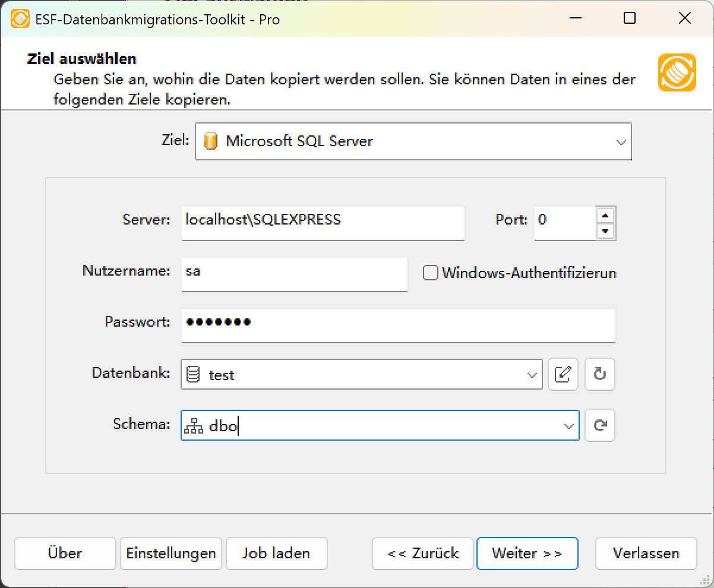Image resolution: width=714 pixels, height=588 pixels.
Task: Go back with the Zurück button
Action: 422,553
